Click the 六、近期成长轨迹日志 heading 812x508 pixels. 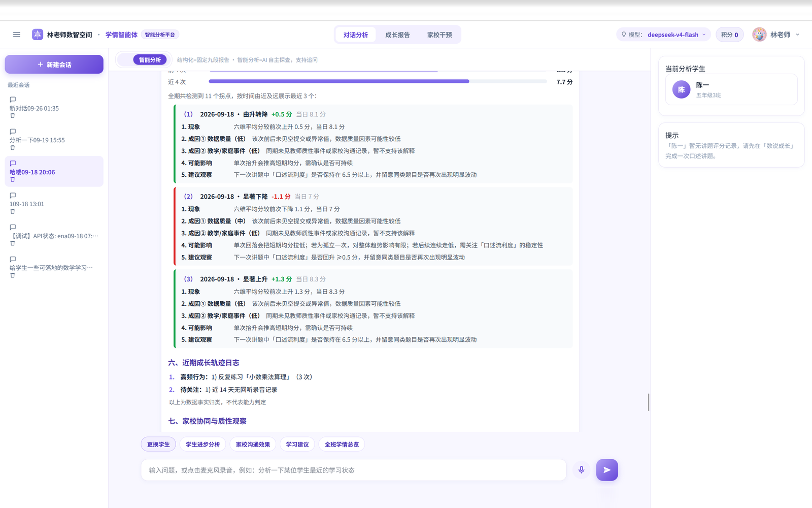(204, 363)
